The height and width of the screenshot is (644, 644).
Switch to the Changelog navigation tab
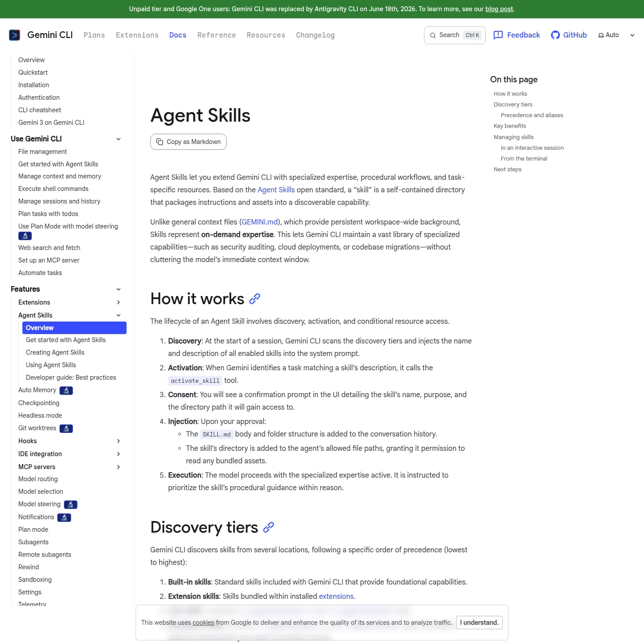315,35
